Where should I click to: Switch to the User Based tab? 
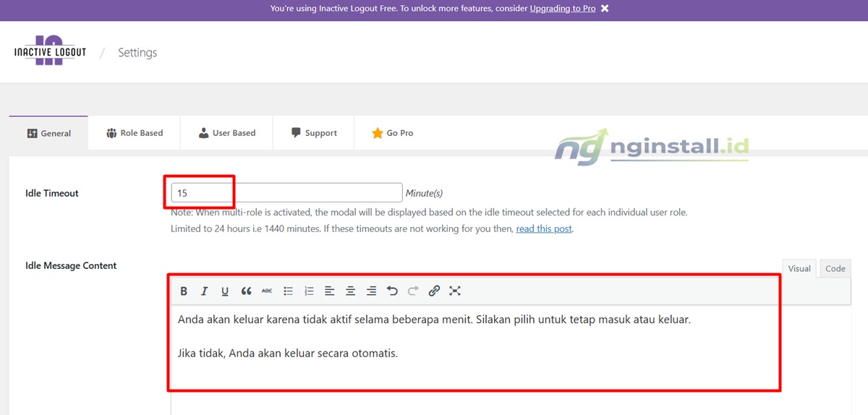(x=226, y=133)
